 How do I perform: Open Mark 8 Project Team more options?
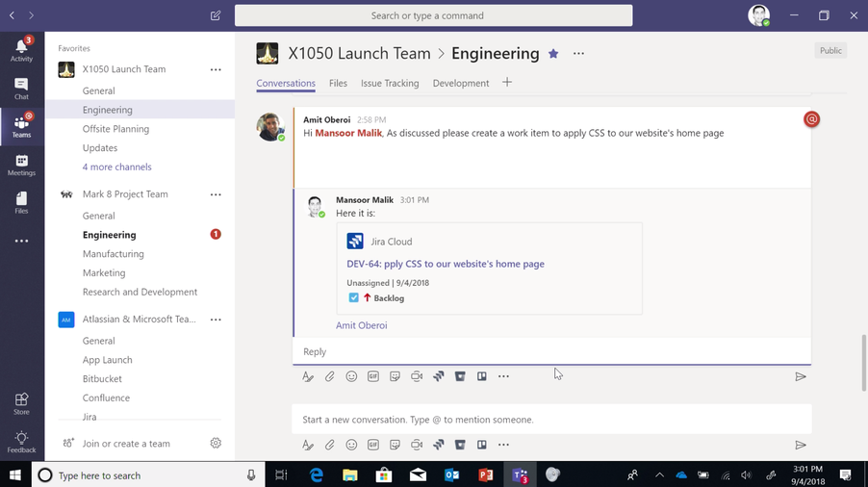click(x=216, y=194)
